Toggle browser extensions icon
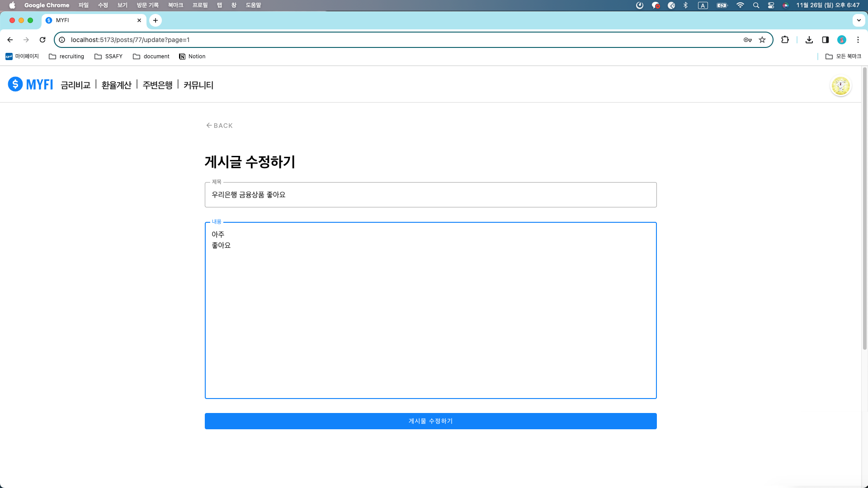Image resolution: width=868 pixels, height=488 pixels. (786, 39)
